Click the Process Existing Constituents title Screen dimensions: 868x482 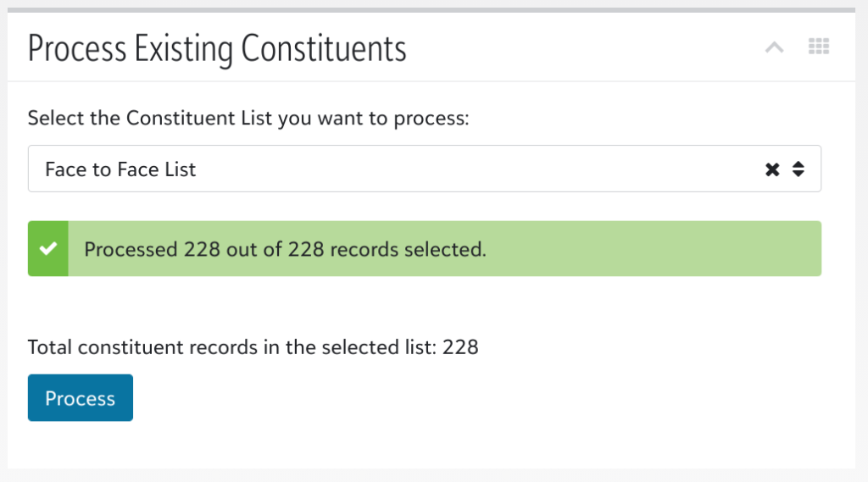pyautogui.click(x=217, y=49)
